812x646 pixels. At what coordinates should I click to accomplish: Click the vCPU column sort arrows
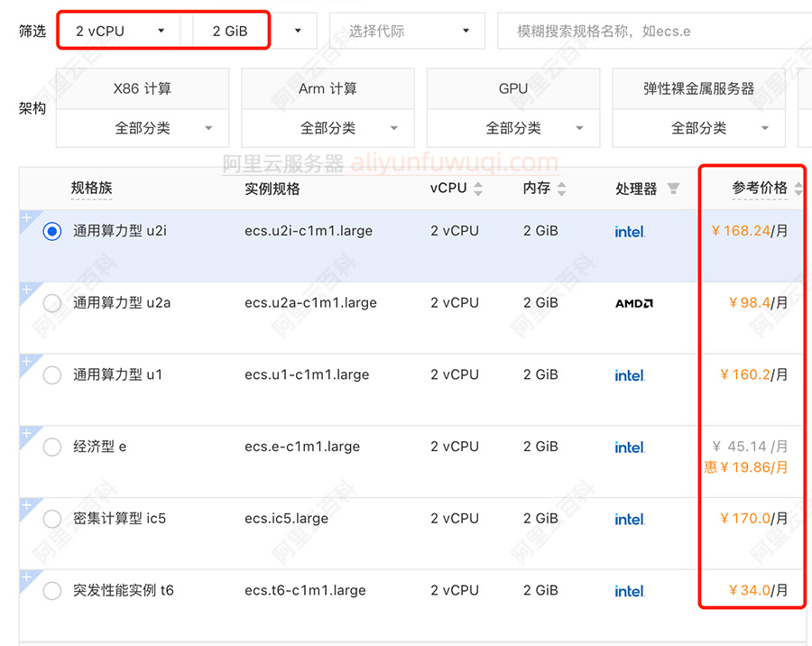[478, 189]
